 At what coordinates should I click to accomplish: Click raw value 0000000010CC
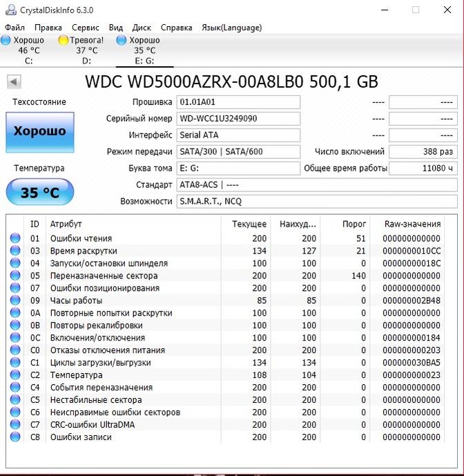[412, 251]
